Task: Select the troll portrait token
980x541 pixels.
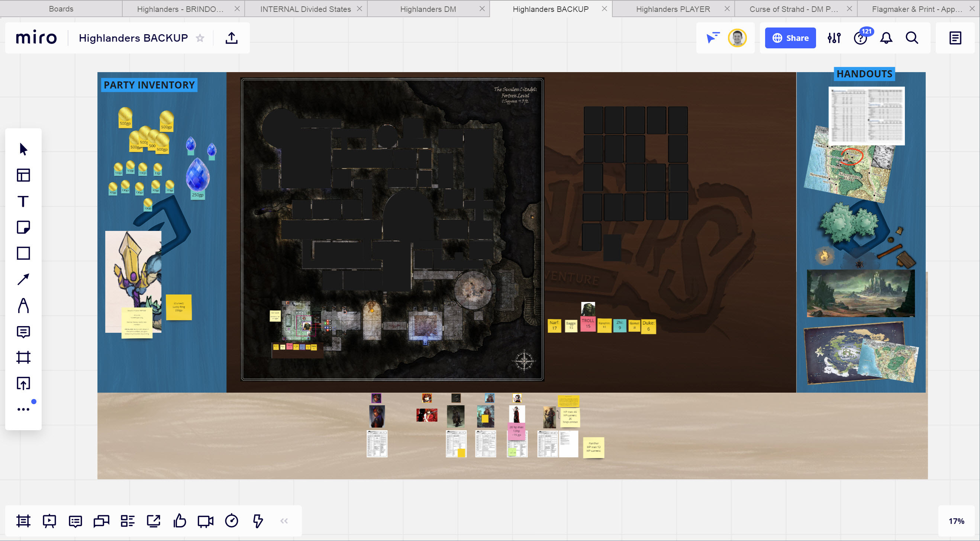Action: (588, 309)
